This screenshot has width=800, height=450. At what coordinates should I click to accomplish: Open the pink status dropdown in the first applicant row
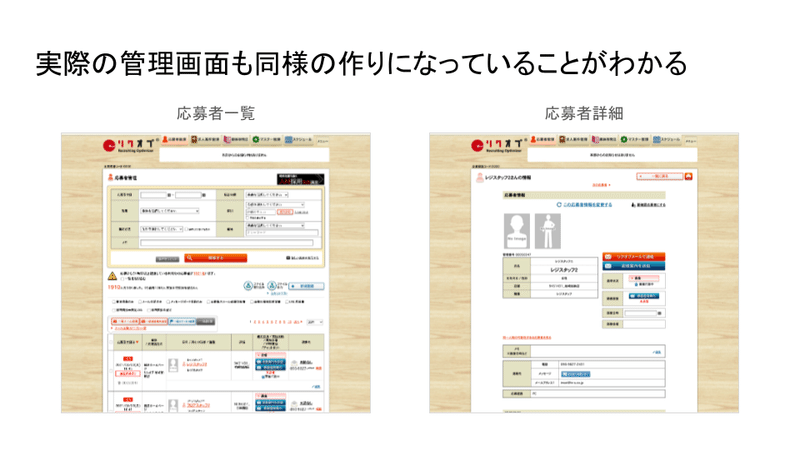tap(270, 355)
